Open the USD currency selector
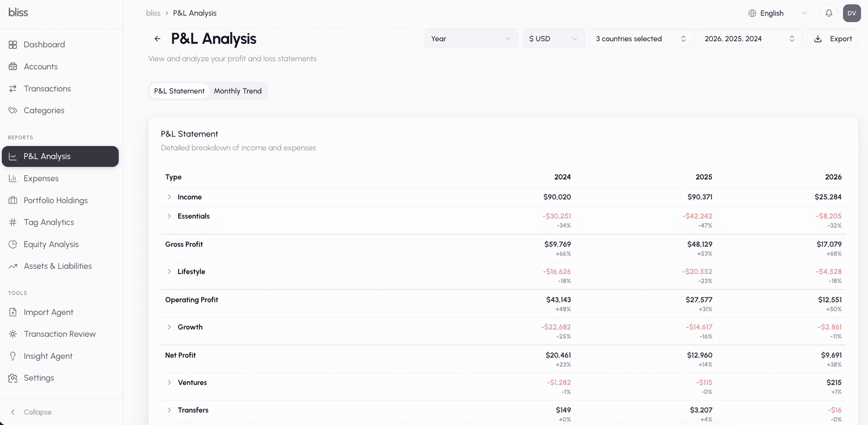This screenshot has height=425, width=868. pyautogui.click(x=553, y=38)
